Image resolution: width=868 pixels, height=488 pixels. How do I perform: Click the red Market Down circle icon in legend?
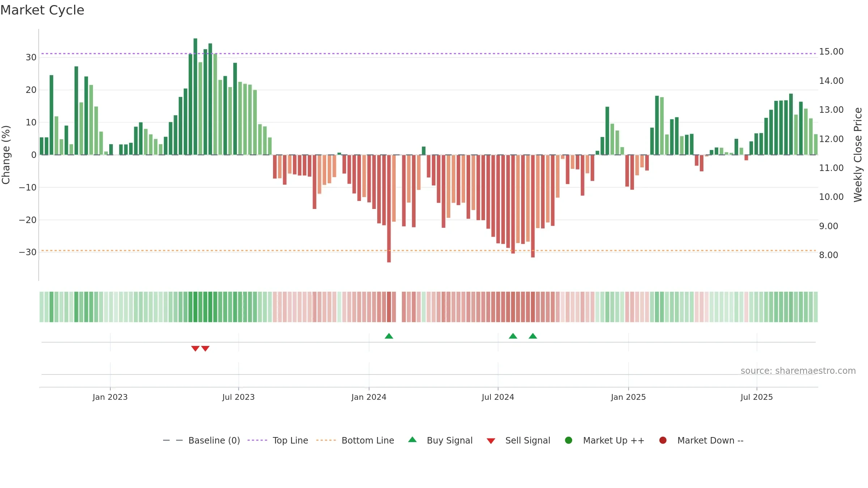pyautogui.click(x=663, y=440)
